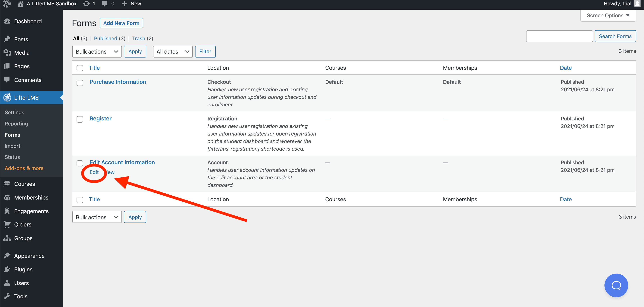The height and width of the screenshot is (307, 644).
Task: Click the LifterLMS rocket icon
Action: tap(7, 97)
